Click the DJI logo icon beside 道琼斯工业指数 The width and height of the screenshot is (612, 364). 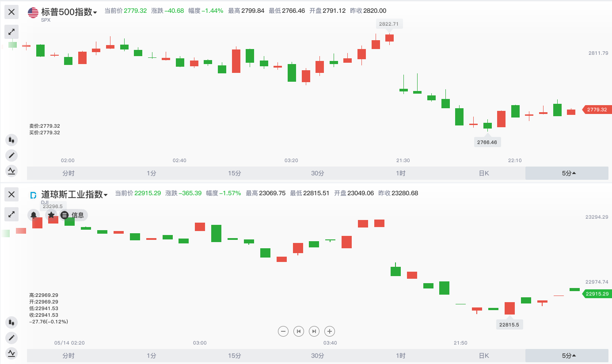(33, 195)
